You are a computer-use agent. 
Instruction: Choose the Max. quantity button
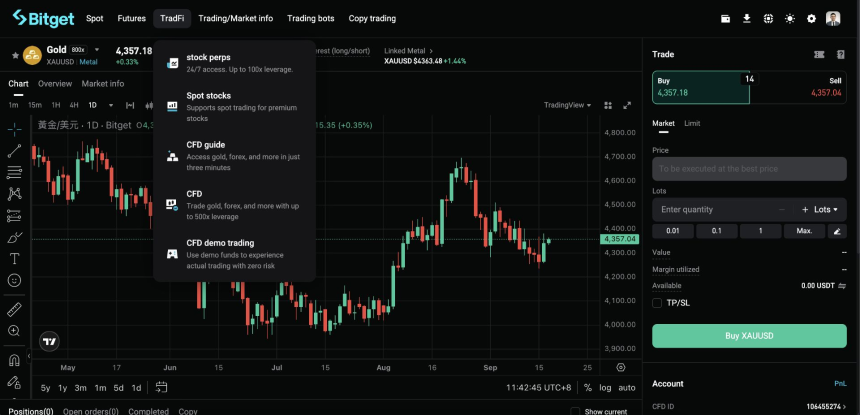click(x=804, y=231)
